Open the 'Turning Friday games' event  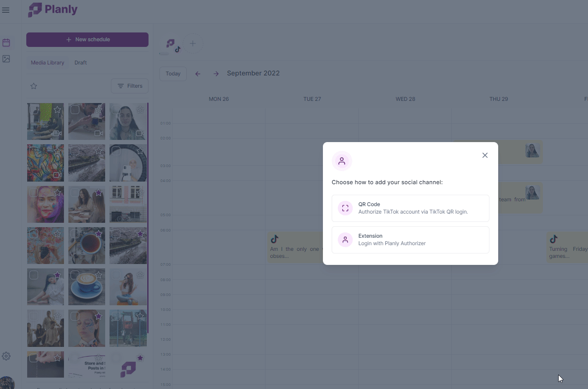tap(567, 248)
